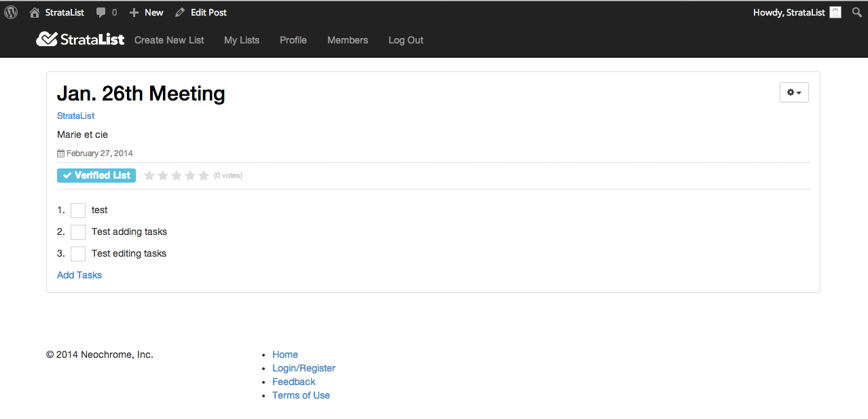
Task: Open the 'Howdy, StrataList' account menu
Action: pyautogui.click(x=789, y=12)
